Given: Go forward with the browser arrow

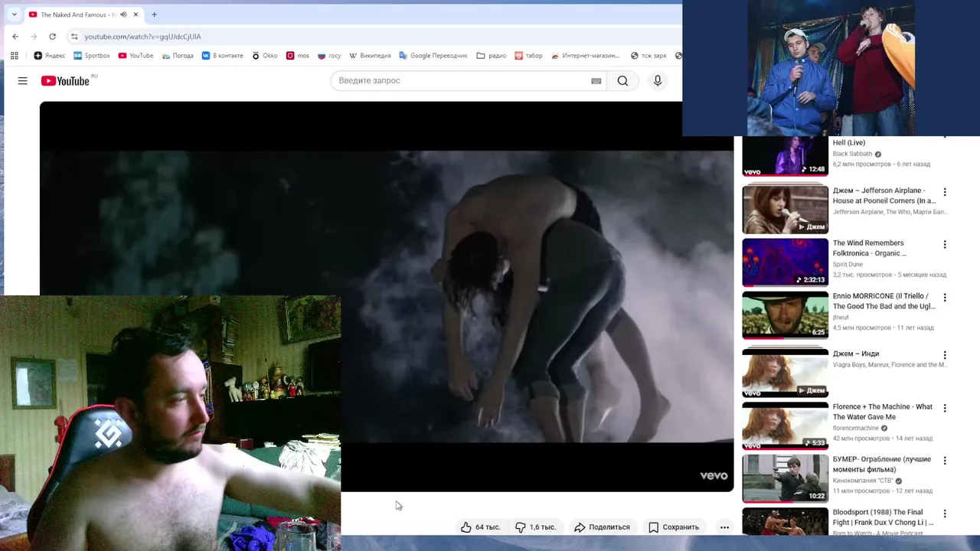Looking at the screenshot, I should (x=34, y=36).
